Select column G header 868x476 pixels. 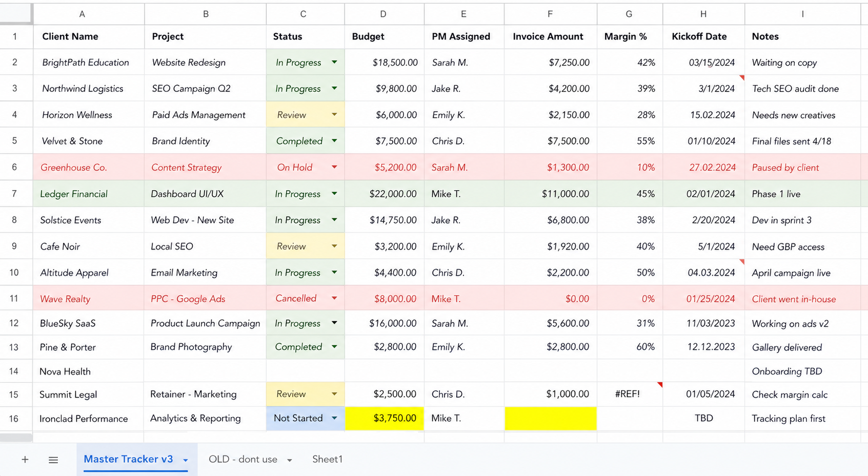tap(629, 14)
